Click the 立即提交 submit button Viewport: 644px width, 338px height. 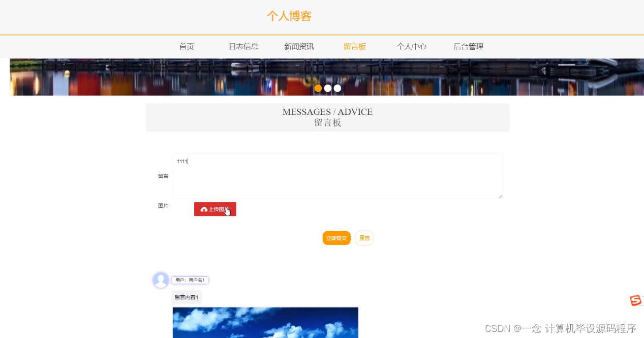point(336,237)
